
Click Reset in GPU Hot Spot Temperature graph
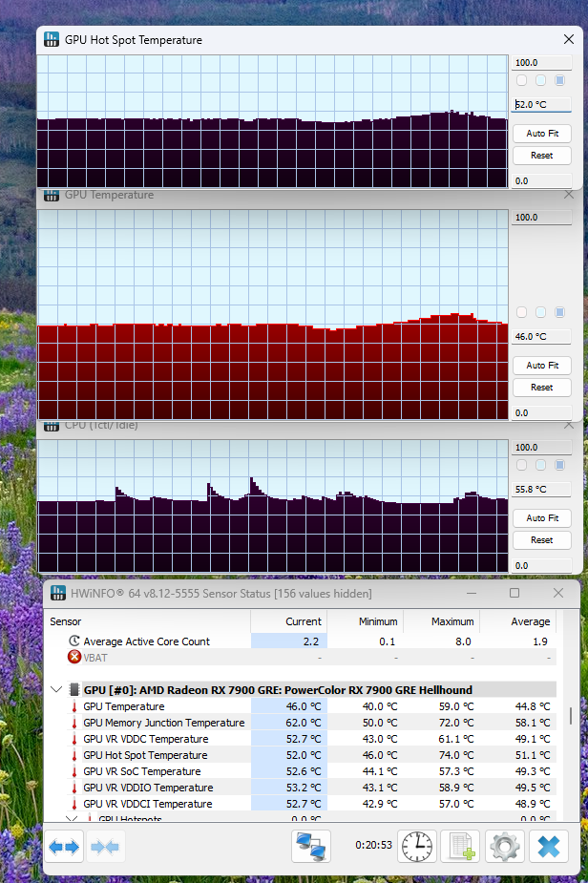(x=542, y=156)
